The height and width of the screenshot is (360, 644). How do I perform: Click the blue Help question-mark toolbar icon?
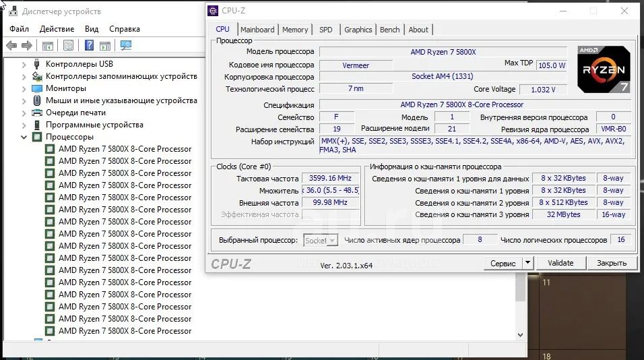[x=89, y=45]
